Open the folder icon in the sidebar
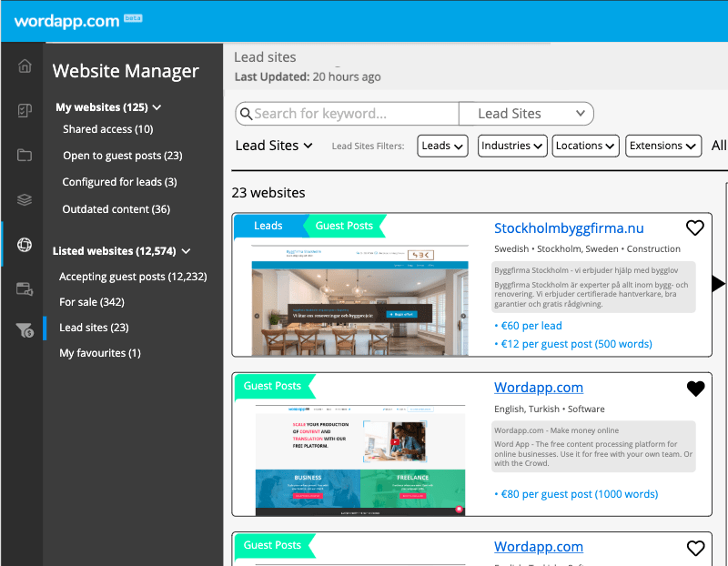 point(25,155)
